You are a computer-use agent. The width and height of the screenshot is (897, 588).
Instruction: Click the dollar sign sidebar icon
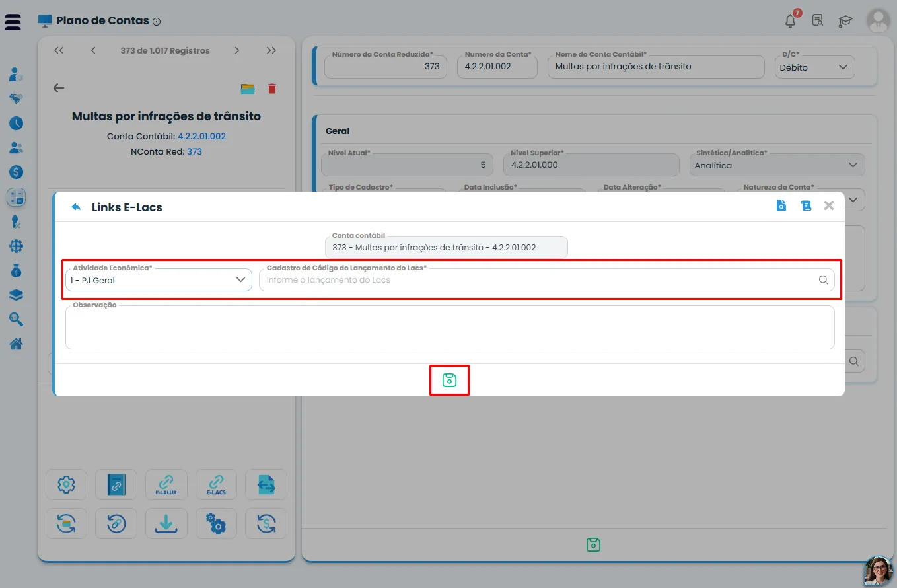point(17,172)
